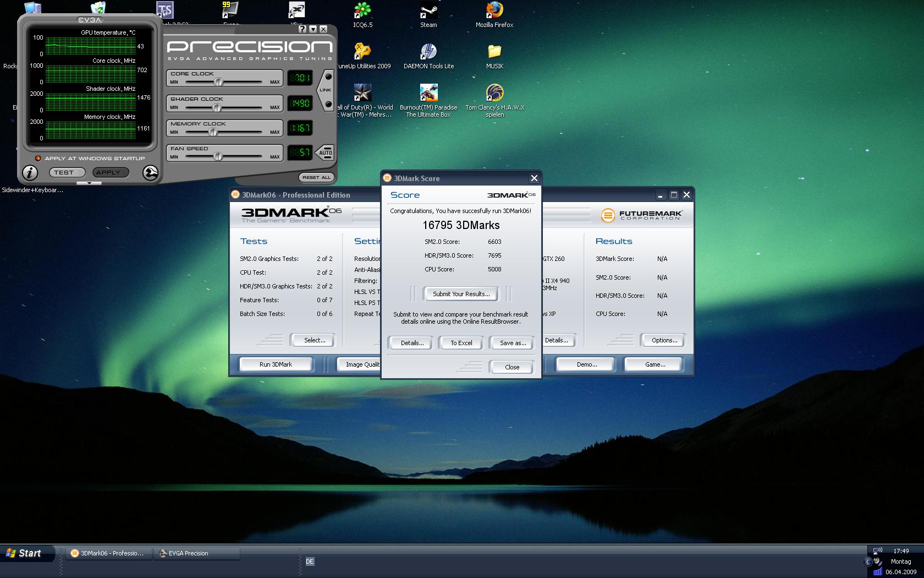The image size is (924, 578).
Task: Click the taskbar clock showing 17:49
Action: pos(901,551)
